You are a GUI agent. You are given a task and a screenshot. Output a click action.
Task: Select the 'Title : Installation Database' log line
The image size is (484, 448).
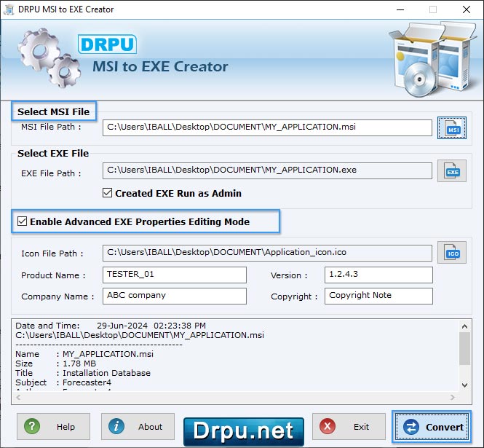[x=83, y=373]
